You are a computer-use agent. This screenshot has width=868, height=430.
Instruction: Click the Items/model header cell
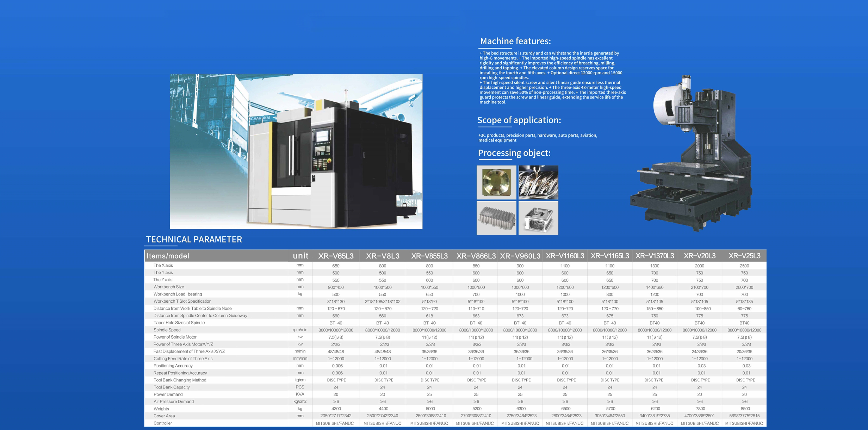coord(168,256)
